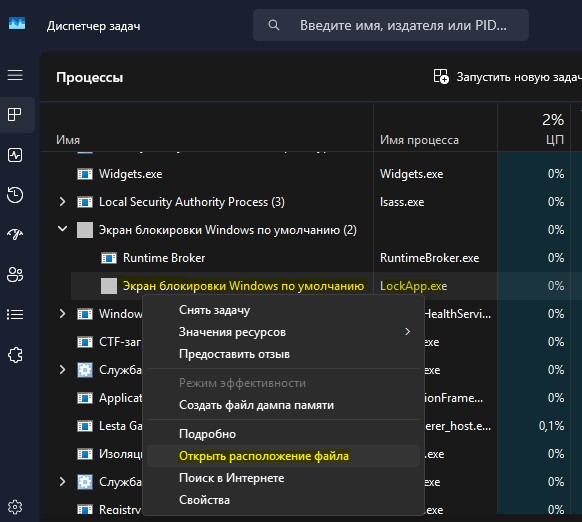582x522 pixels.
Task: Click LockApp.exe process name cell
Action: 413,286
